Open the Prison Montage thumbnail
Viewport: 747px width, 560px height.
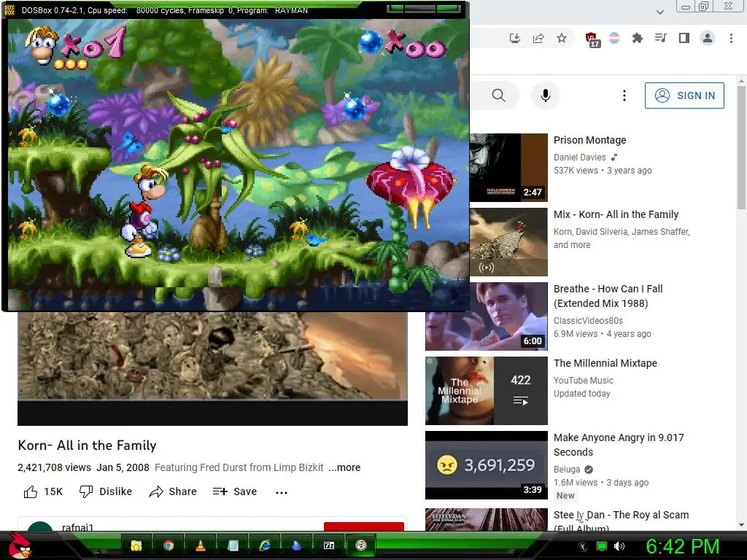pos(508,168)
